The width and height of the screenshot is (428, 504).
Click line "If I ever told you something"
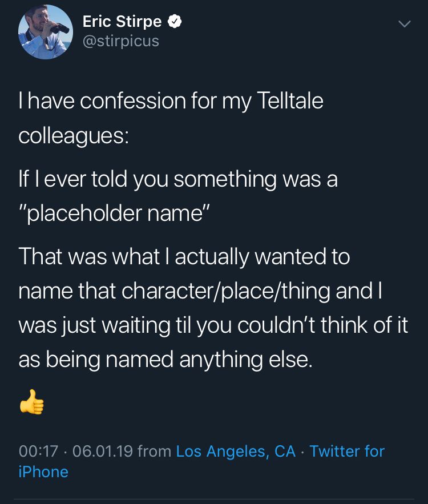pos(177,179)
